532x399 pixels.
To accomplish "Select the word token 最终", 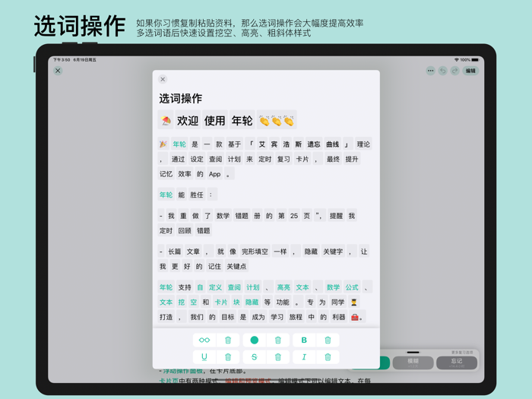I will point(333,159).
